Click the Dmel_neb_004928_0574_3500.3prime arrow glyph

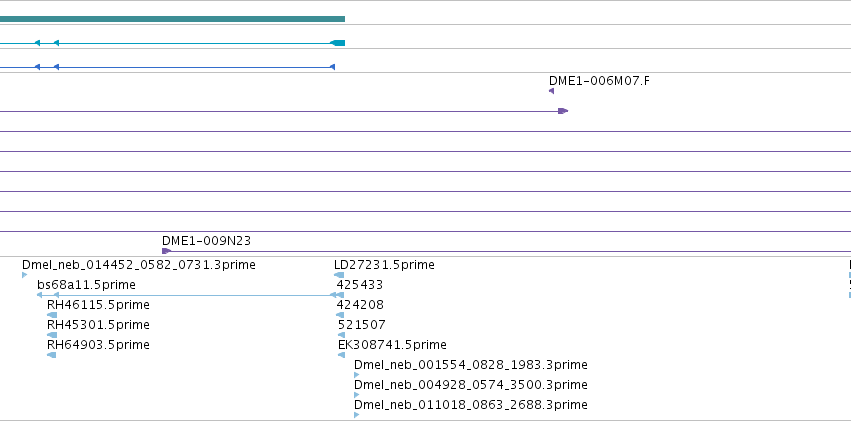pos(357,395)
